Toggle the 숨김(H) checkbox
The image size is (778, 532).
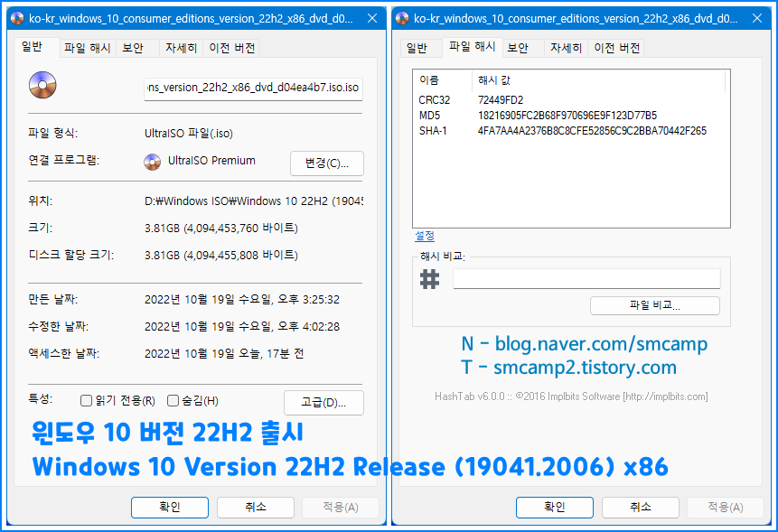[x=173, y=401]
